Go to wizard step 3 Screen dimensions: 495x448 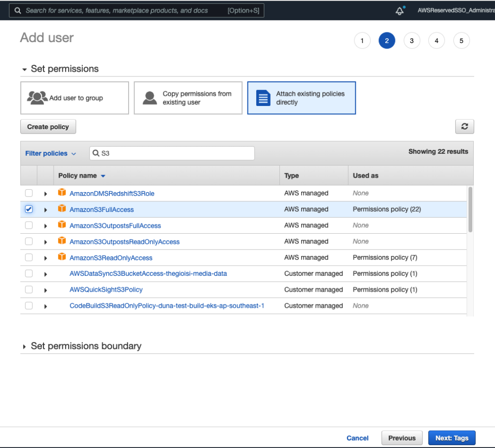[x=412, y=41]
